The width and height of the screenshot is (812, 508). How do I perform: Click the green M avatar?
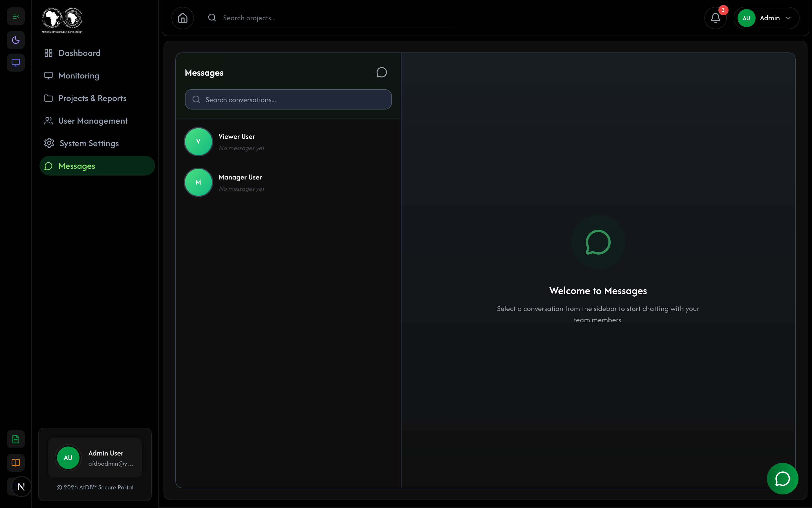click(198, 182)
